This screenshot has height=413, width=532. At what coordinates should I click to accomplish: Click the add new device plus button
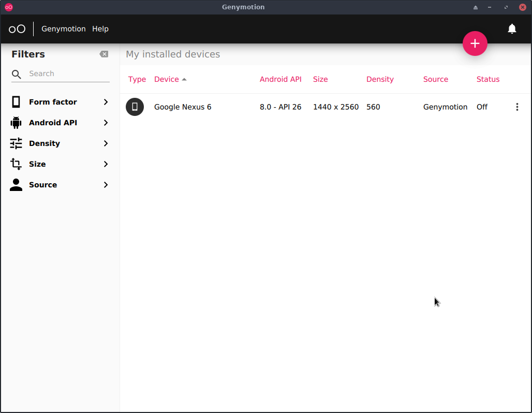click(x=475, y=43)
